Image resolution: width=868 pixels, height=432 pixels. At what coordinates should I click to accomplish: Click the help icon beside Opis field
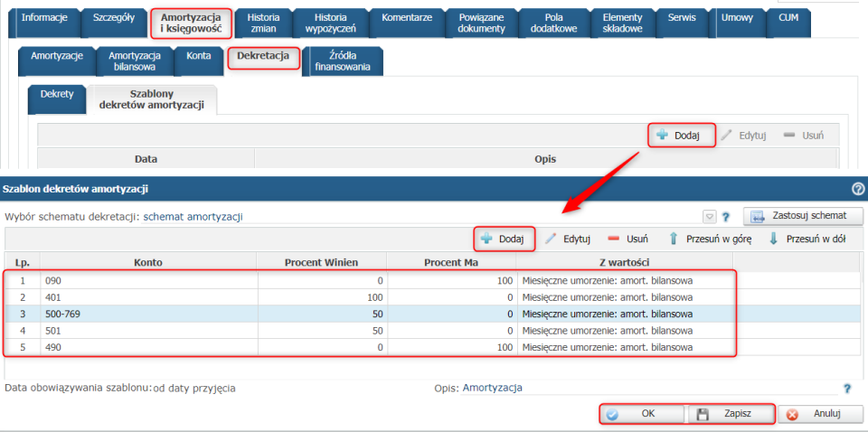[x=847, y=389]
